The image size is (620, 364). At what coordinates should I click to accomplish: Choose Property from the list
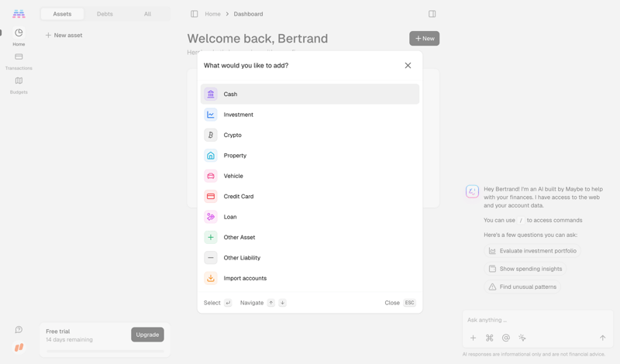click(309, 156)
